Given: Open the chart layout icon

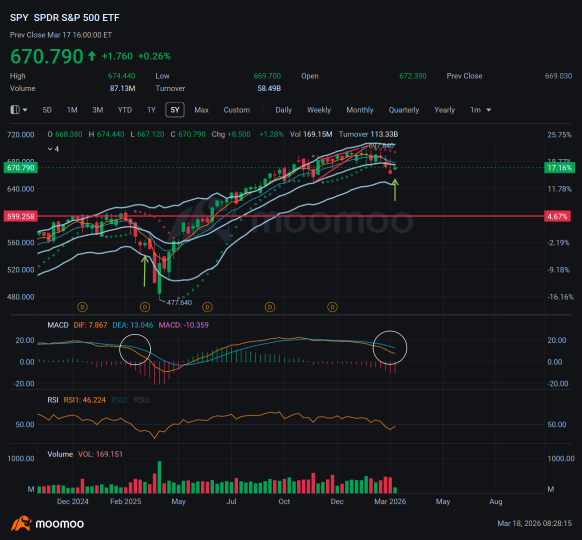Looking at the screenshot, I should click(x=15, y=110).
